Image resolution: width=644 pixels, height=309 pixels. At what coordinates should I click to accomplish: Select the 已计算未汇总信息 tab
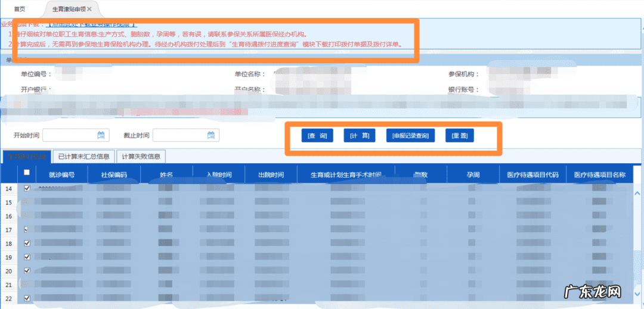83,157
